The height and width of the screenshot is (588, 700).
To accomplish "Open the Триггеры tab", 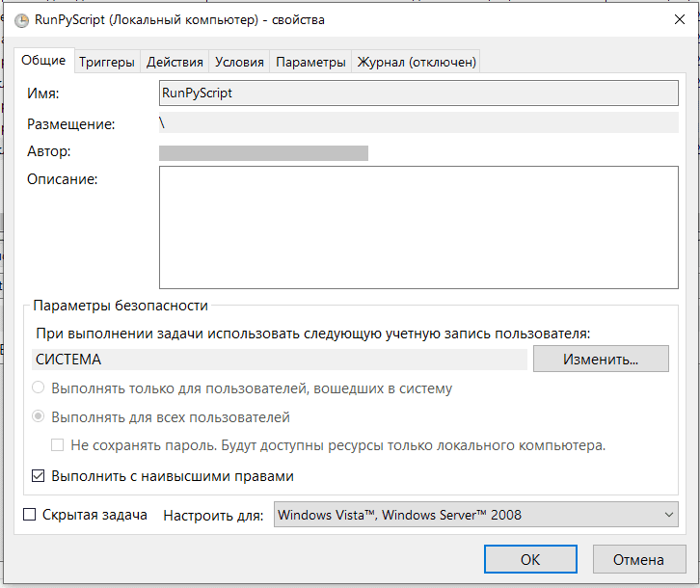I will pyautogui.click(x=107, y=62).
